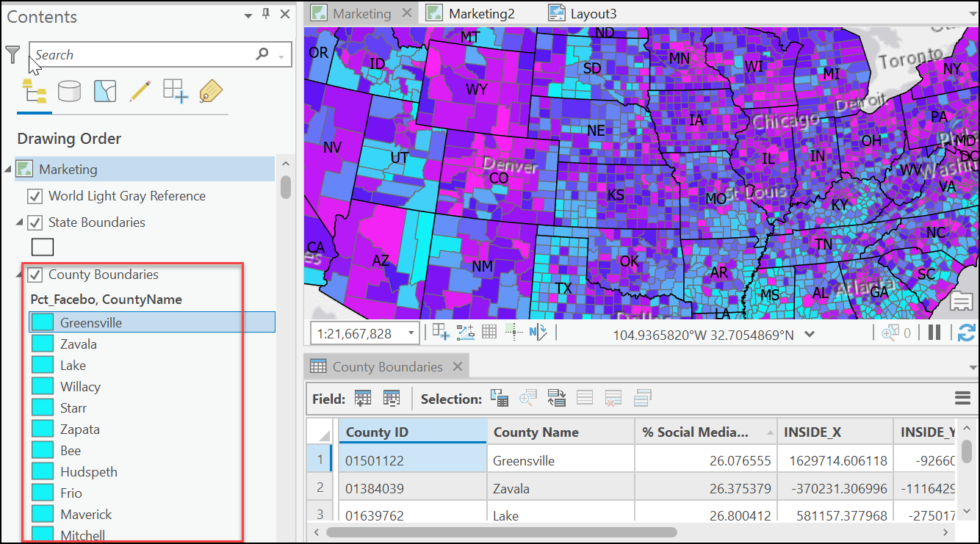The image size is (980, 544).
Task: Click the Zoom To selection icon
Action: pos(528,399)
